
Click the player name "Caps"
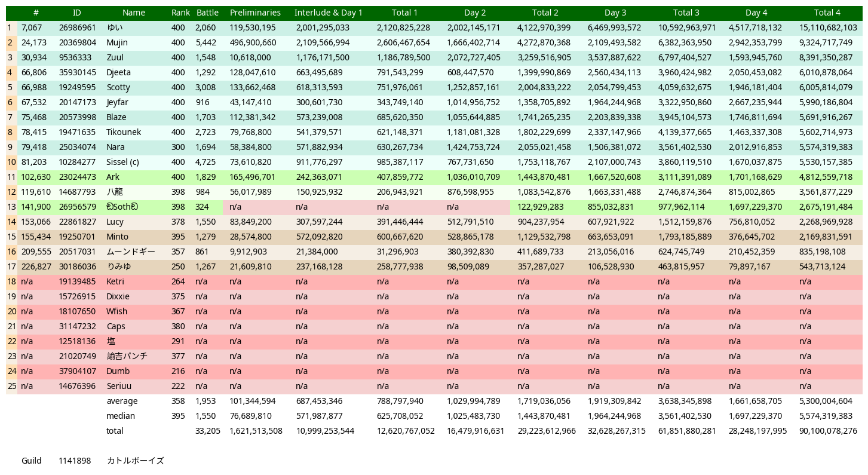pos(116,326)
